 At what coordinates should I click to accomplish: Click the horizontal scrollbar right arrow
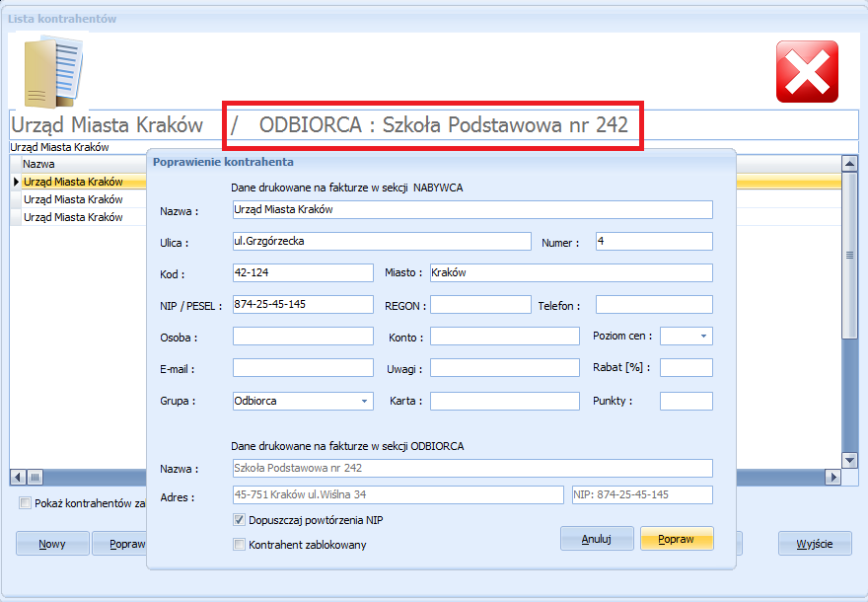[x=832, y=477]
